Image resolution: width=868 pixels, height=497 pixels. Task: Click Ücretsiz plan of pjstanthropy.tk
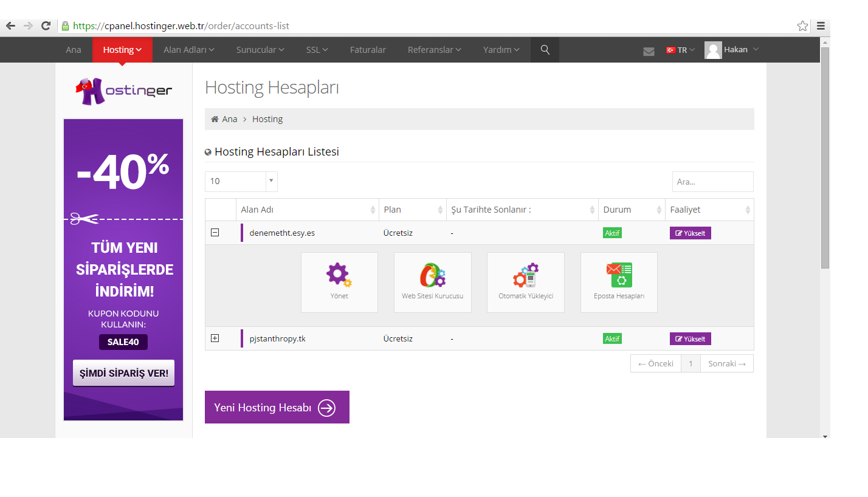pyautogui.click(x=398, y=339)
